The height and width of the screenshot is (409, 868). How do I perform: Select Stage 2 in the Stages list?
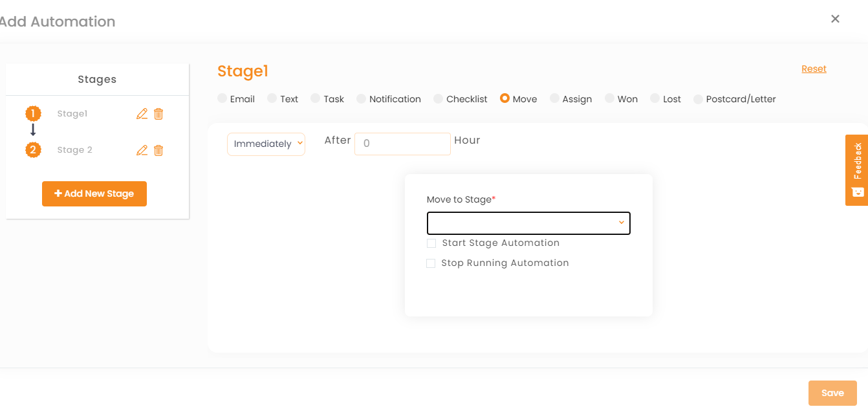click(x=74, y=150)
